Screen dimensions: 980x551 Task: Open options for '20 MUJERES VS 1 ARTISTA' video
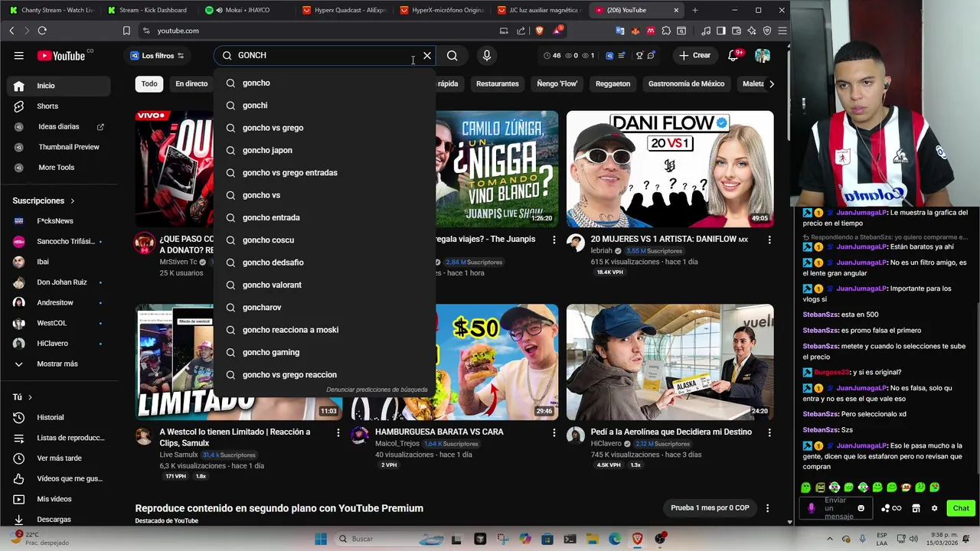tap(769, 240)
